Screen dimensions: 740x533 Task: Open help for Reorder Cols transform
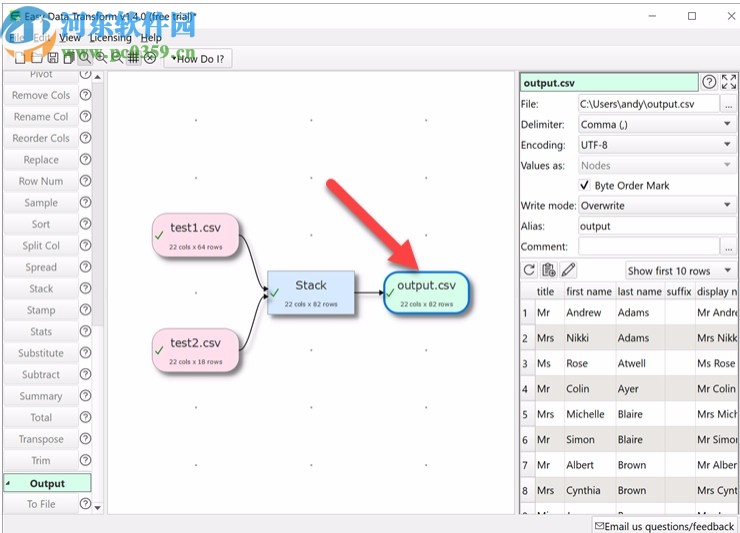point(85,138)
